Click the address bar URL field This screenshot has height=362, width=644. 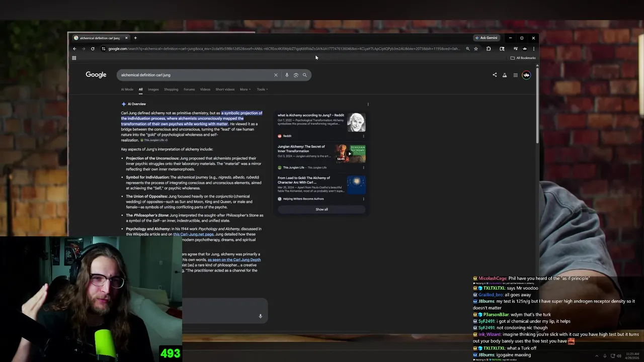[x=284, y=49]
